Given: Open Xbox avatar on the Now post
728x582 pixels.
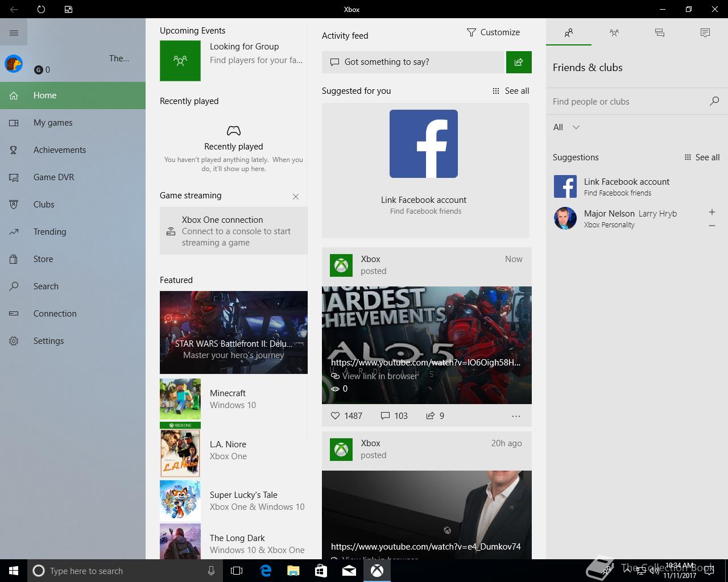Looking at the screenshot, I should (341, 265).
